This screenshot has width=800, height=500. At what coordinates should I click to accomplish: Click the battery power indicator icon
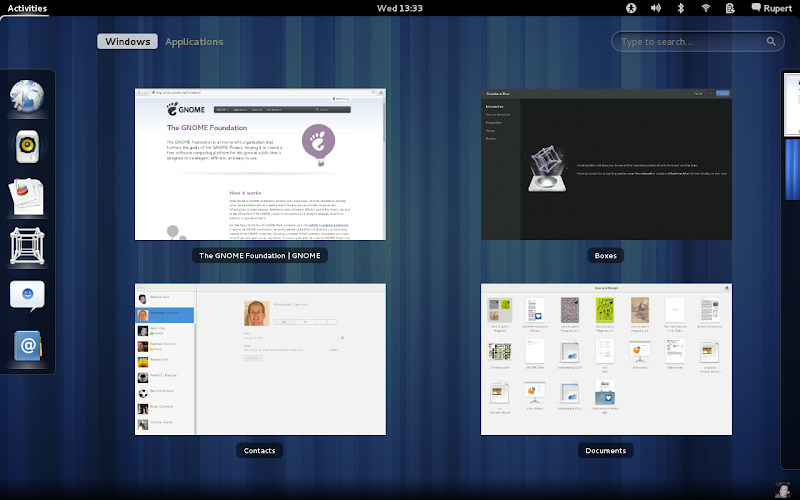pyautogui.click(x=730, y=8)
